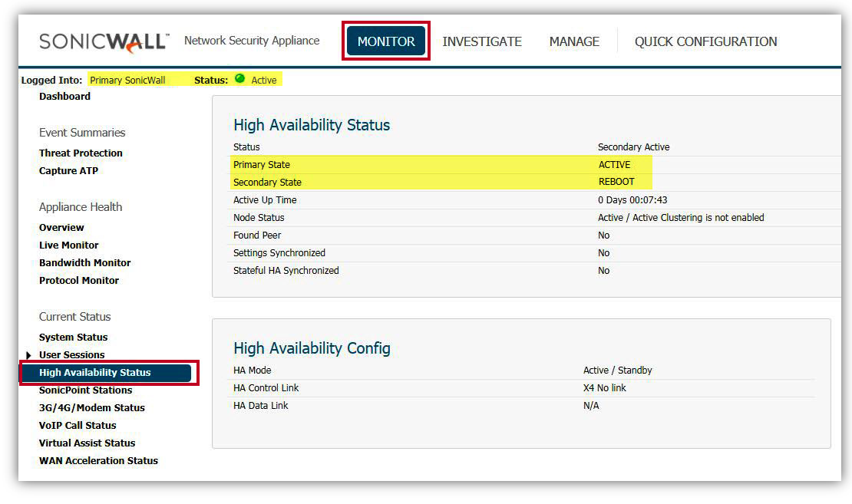Open Threat Protection summary
Viewport: 852px width, 504px height.
pyautogui.click(x=81, y=153)
